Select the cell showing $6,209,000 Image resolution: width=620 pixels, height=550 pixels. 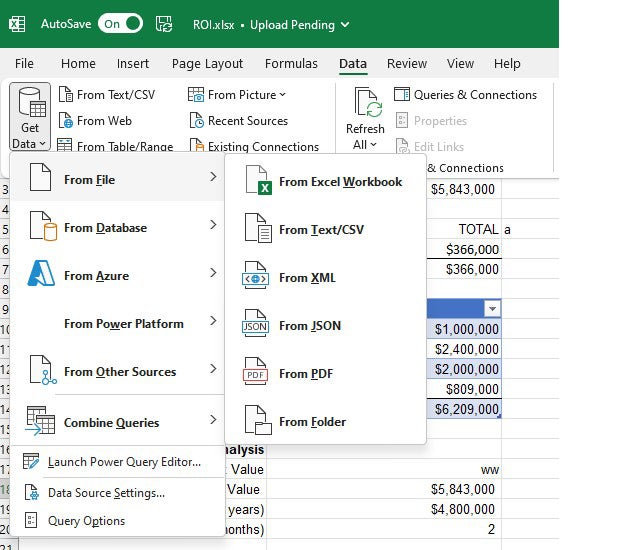[x=464, y=409]
